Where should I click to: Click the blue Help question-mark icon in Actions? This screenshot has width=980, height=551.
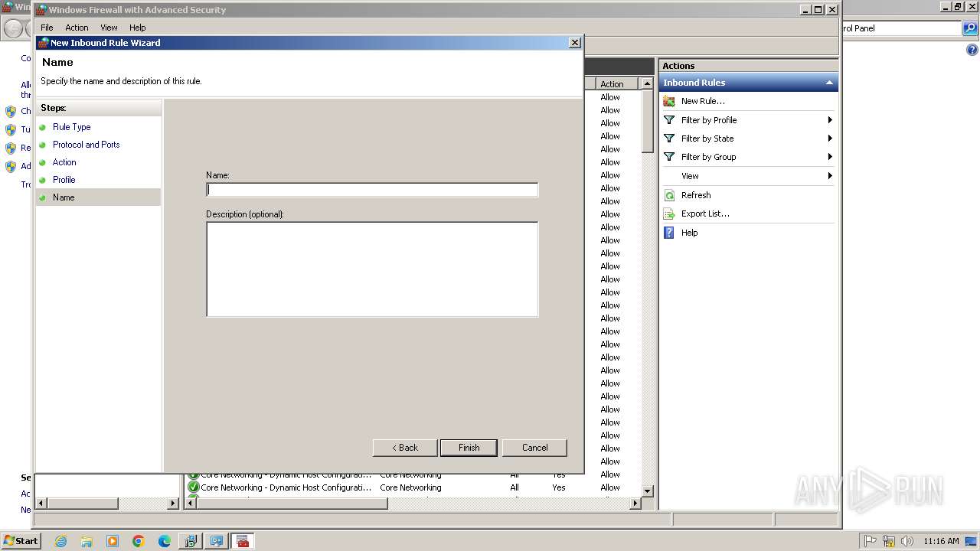[669, 233]
